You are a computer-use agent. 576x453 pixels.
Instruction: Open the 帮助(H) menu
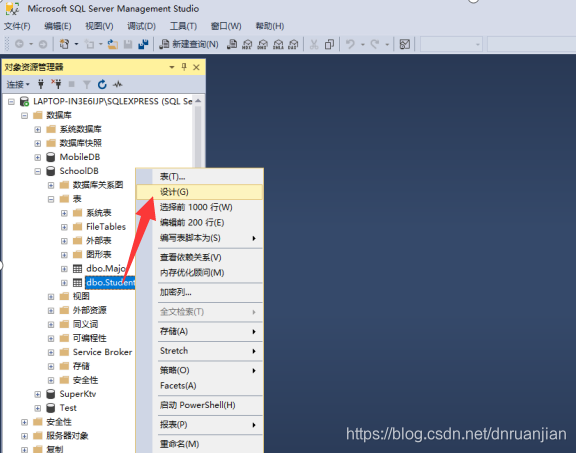point(270,26)
